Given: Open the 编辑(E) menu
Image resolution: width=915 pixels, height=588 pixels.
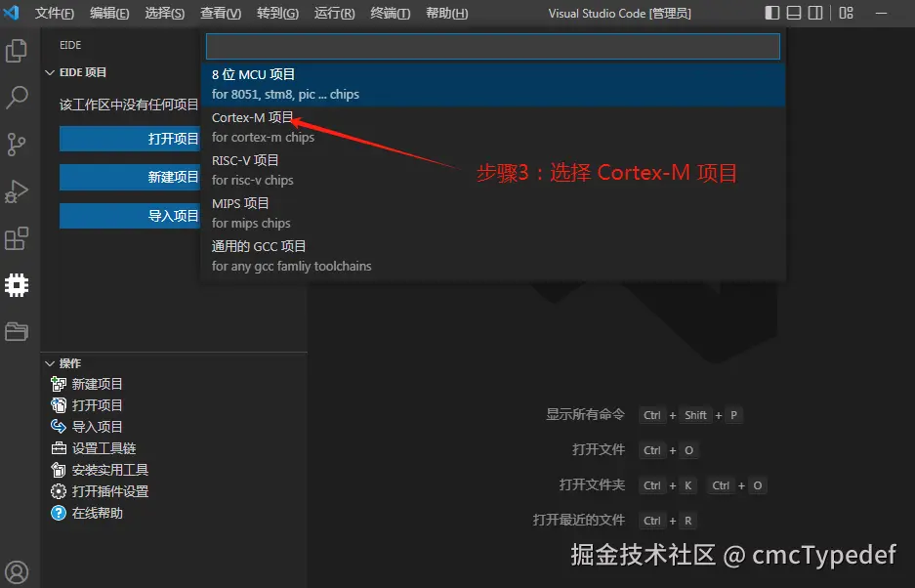Looking at the screenshot, I should tap(109, 13).
